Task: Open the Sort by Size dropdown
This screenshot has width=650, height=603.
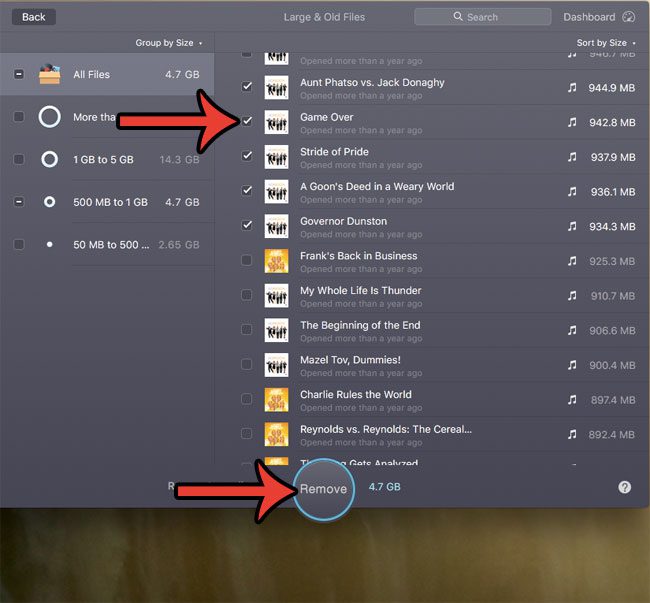Action: [x=604, y=43]
